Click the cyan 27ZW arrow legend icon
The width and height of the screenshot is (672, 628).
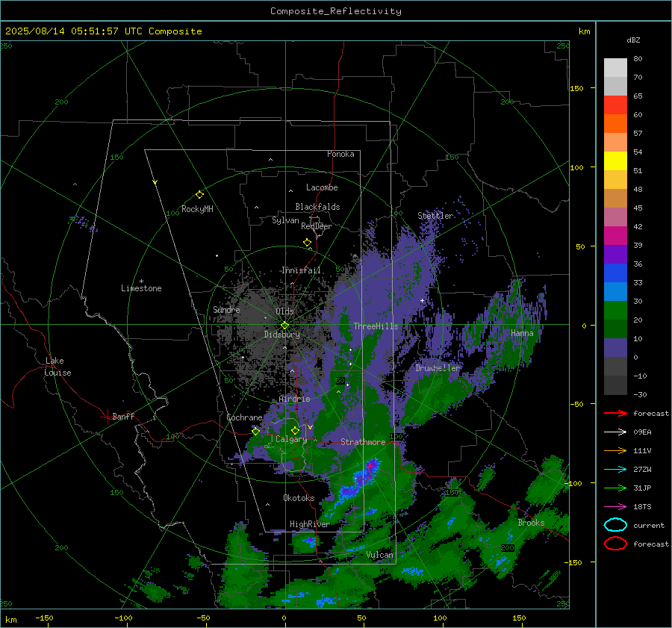click(615, 470)
